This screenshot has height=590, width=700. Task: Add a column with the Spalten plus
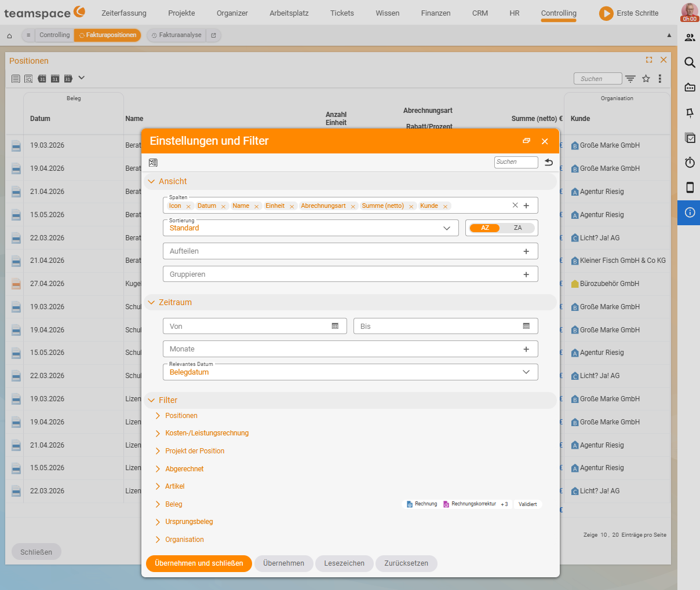pos(526,206)
